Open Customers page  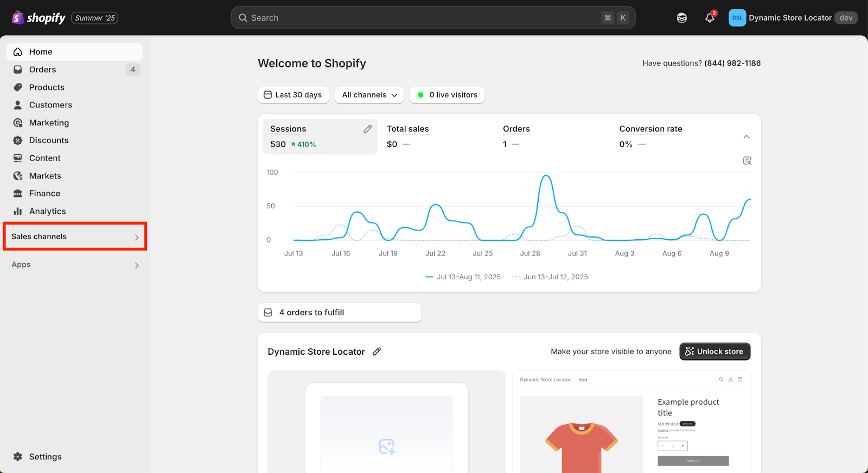(75, 105)
